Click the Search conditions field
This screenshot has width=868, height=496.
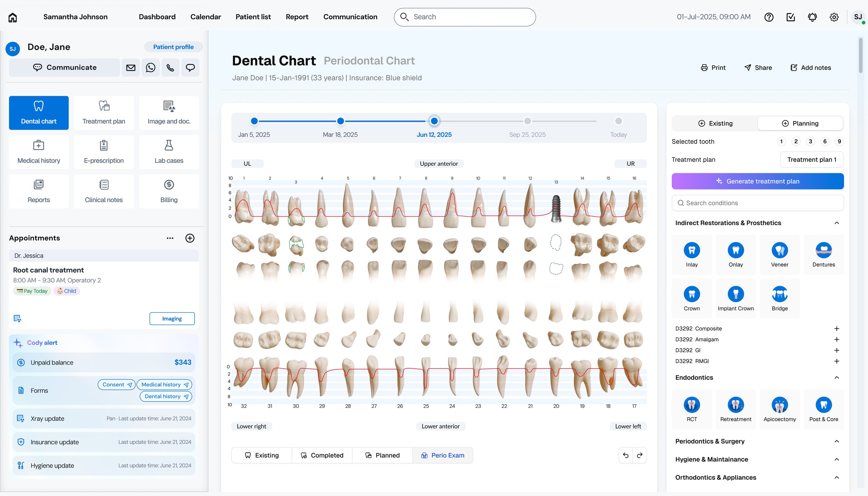[758, 203]
